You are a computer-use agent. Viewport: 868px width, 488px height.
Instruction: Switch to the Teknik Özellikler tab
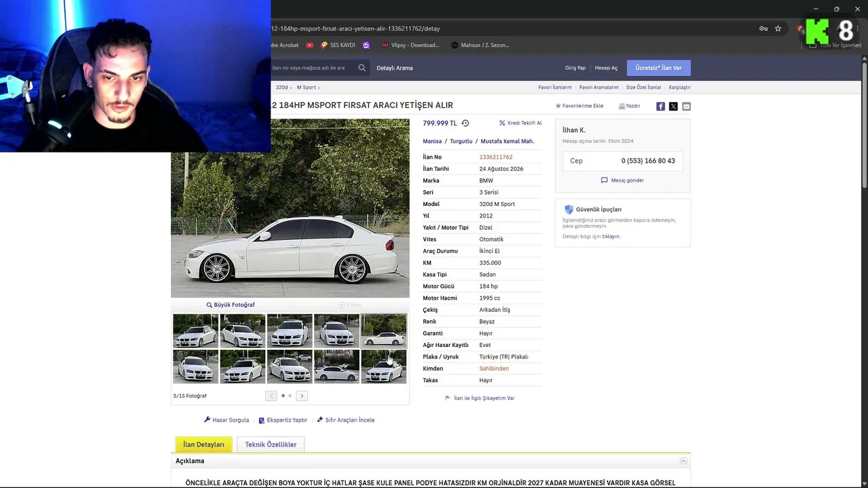(x=271, y=445)
